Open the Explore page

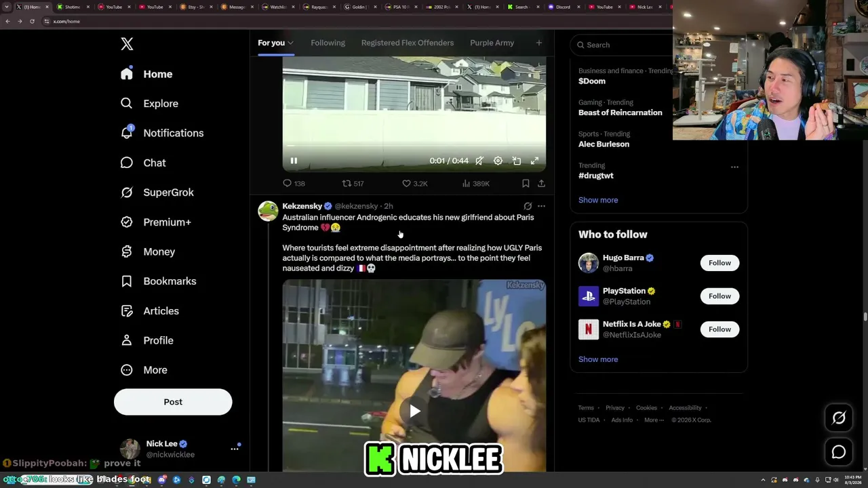tap(149, 104)
